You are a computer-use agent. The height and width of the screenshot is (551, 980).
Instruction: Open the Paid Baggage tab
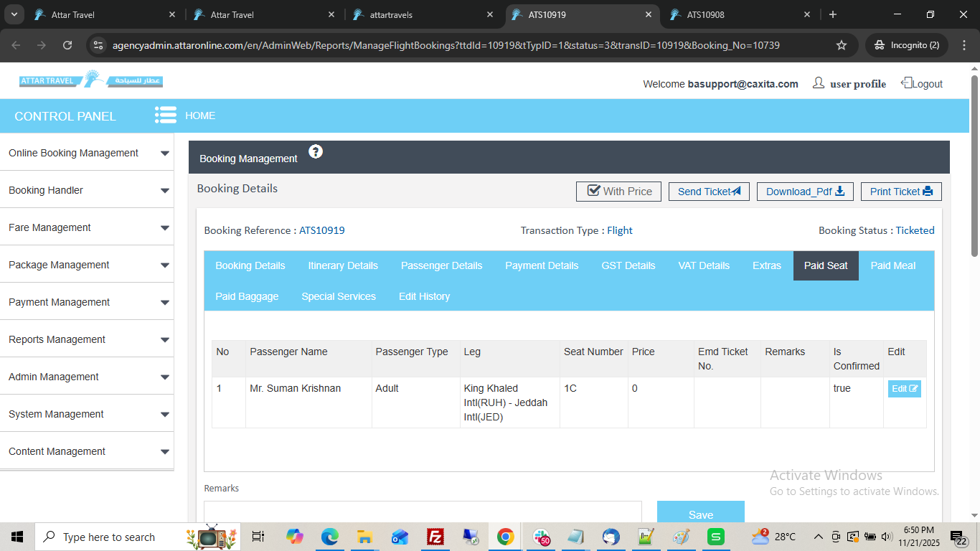[x=247, y=296]
